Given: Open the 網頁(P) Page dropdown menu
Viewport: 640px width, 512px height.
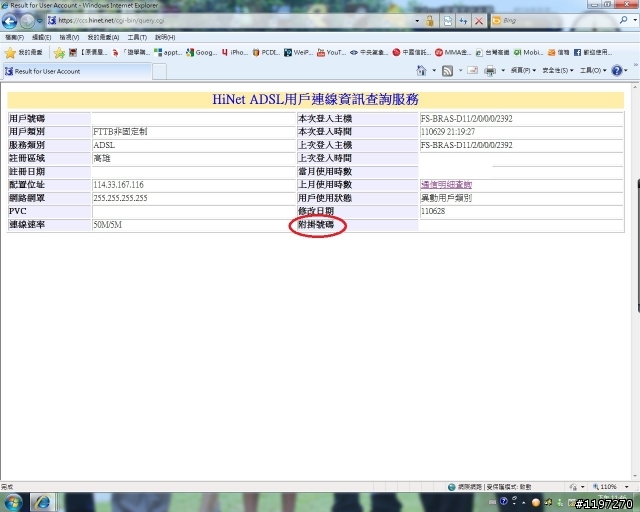Looking at the screenshot, I should [x=523, y=70].
